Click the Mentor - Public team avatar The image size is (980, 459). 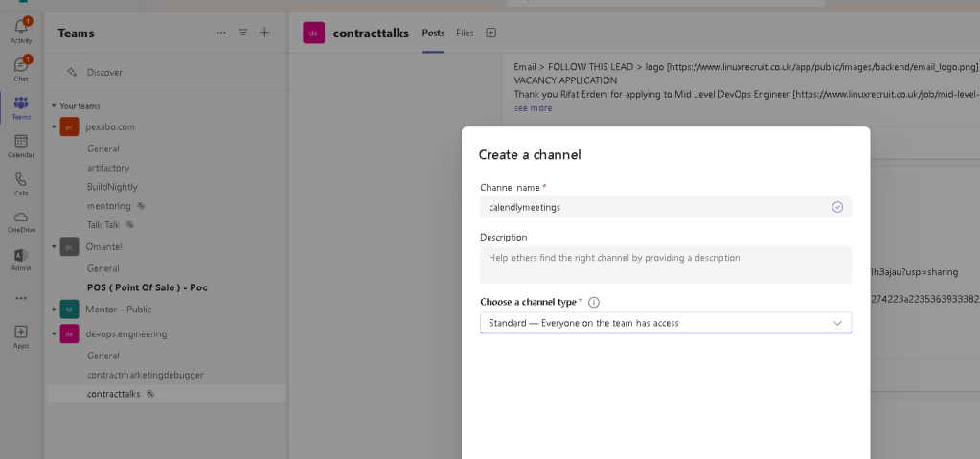pos(69,309)
